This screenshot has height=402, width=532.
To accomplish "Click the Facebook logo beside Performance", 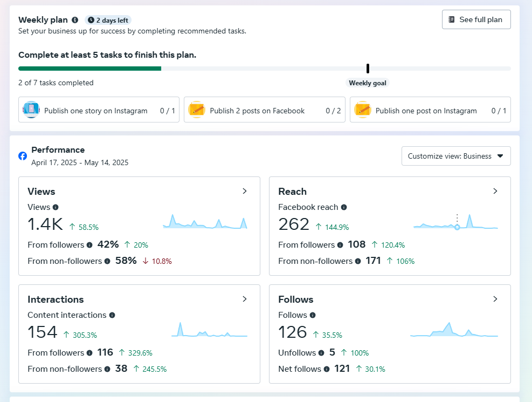I will pos(23,156).
